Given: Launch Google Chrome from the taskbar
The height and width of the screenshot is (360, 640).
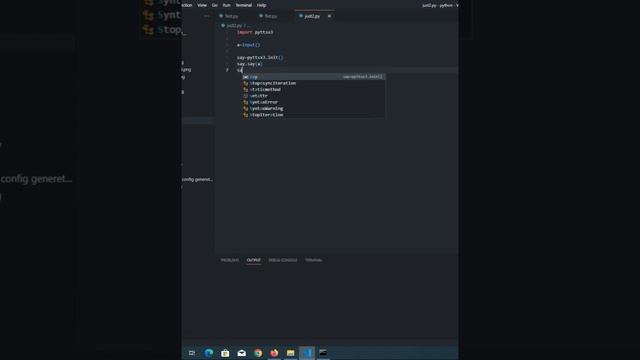Looking at the screenshot, I should 258,353.
